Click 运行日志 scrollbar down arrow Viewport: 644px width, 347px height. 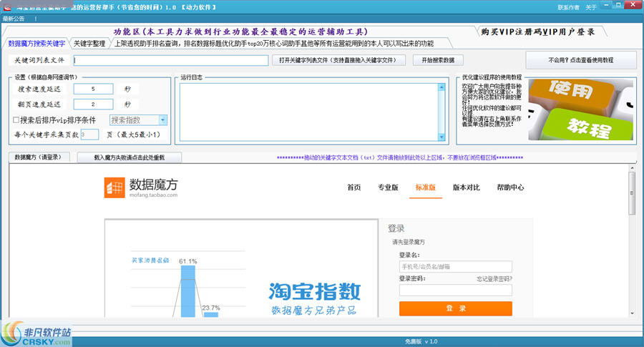click(441, 137)
